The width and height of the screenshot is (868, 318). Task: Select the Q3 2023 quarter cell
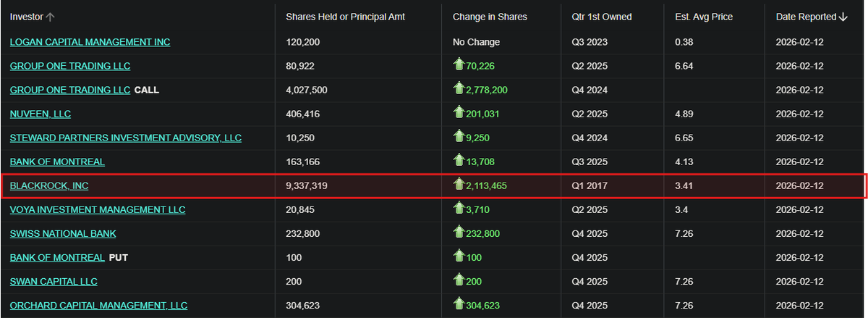(x=590, y=42)
